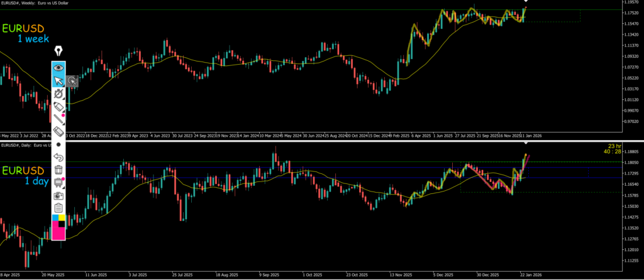Click the gray stamp icon below the trash can
Viewport: 644px width, 280px height.
[x=58, y=183]
